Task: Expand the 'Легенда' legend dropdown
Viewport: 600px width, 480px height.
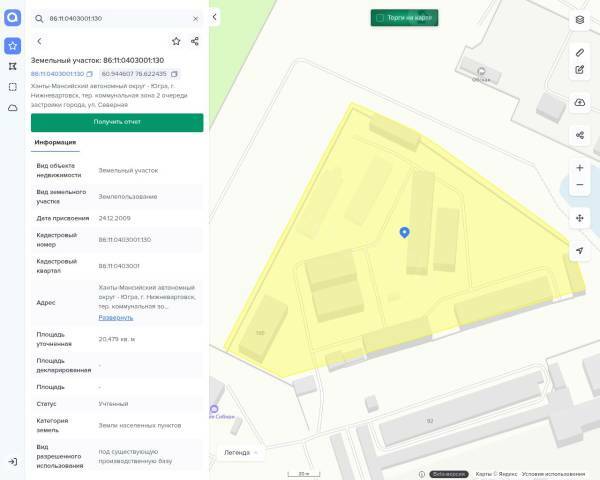Action: coord(240,452)
